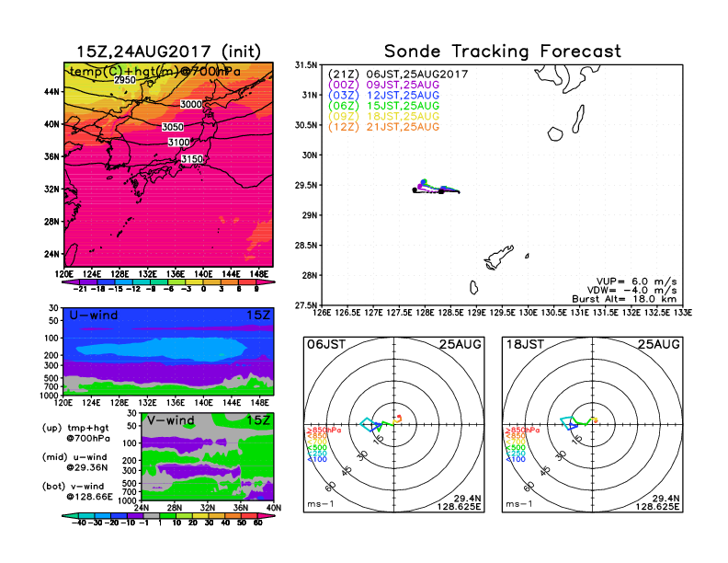Click the V-wind cross-section panel
Screen dimensions: 728x563
click(x=208, y=456)
